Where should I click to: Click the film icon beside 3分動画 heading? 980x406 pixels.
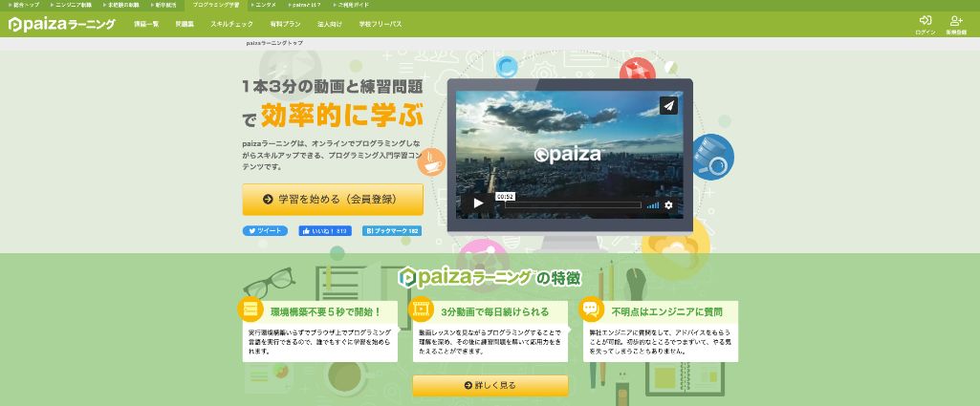coord(421,309)
